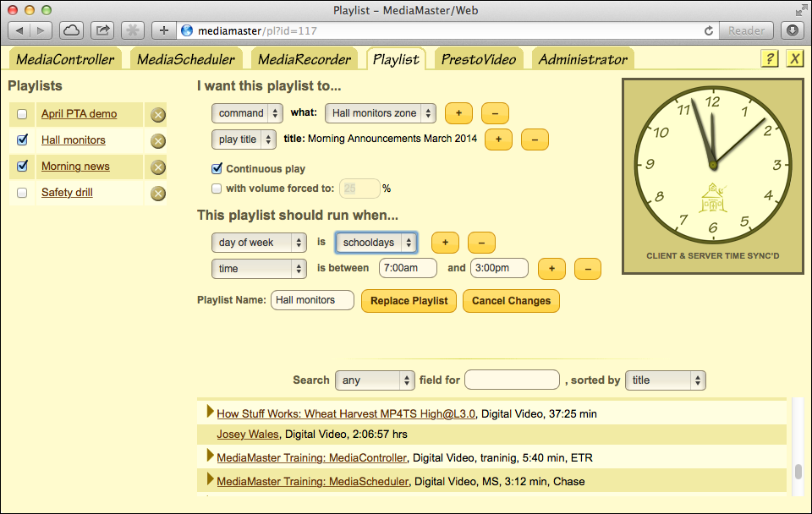812x514 pixels.
Task: Add a condition after the time row
Action: [551, 269]
